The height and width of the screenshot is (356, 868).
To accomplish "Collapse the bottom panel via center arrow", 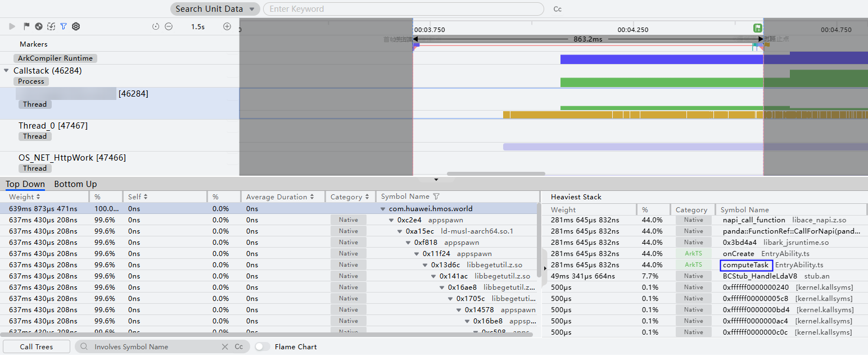I will tap(436, 180).
